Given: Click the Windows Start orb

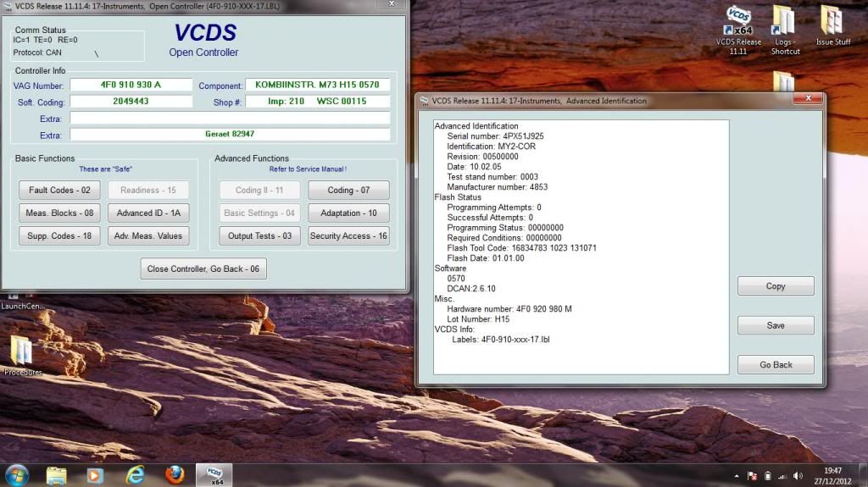Looking at the screenshot, I should point(16,475).
